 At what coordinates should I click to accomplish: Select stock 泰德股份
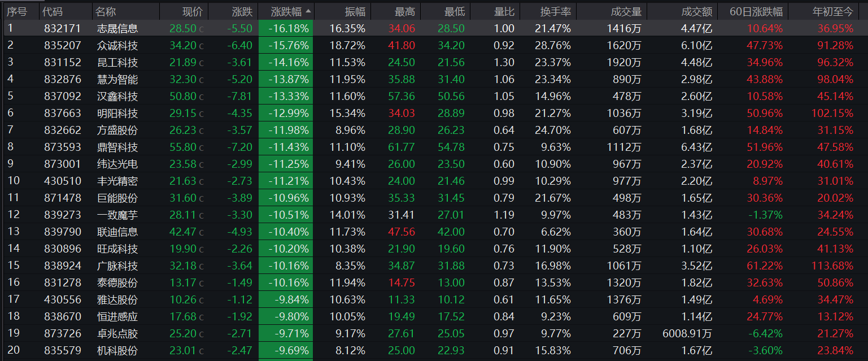coord(117,282)
